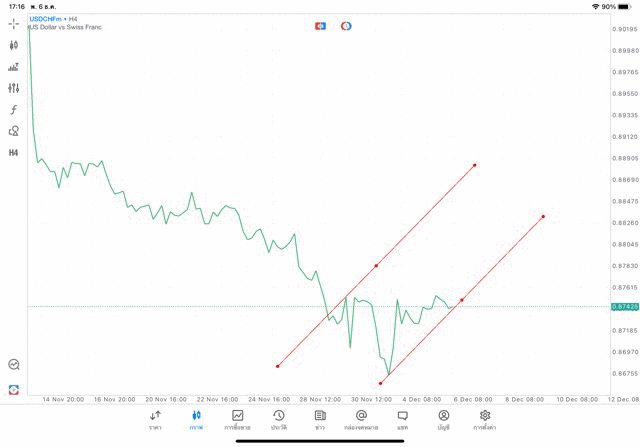Tap the circular red-blue icon at top
This screenshot has width=640, height=447.
pos(346,26)
